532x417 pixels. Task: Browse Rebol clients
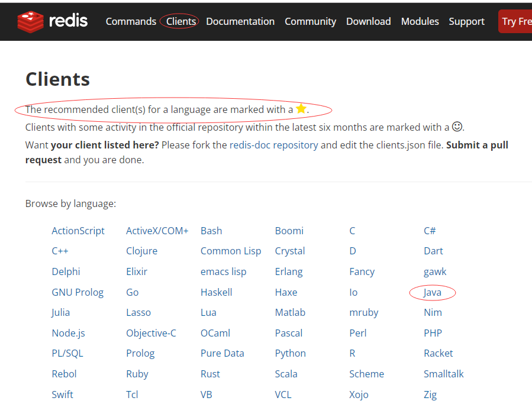pos(64,374)
